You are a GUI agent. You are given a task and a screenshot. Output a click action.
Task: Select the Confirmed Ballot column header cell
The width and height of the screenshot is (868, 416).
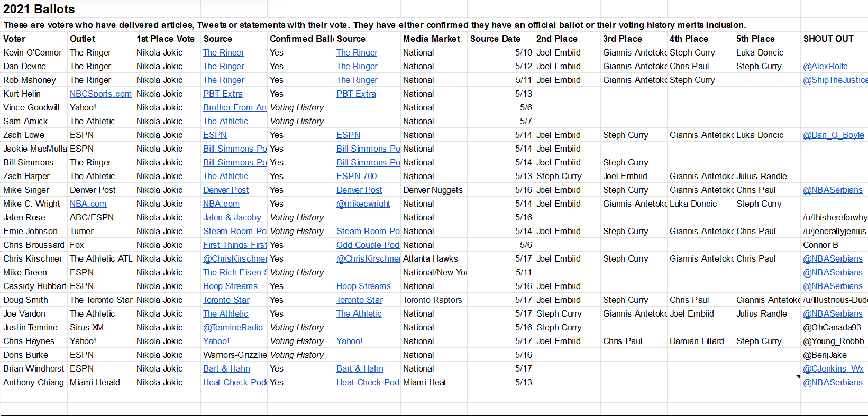[300, 39]
